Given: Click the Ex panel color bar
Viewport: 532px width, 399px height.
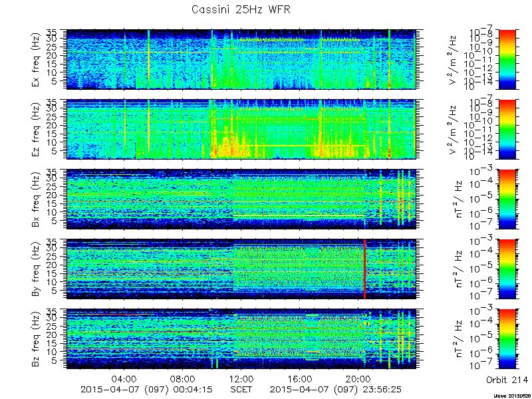Looking at the screenshot, I should coord(507,59).
